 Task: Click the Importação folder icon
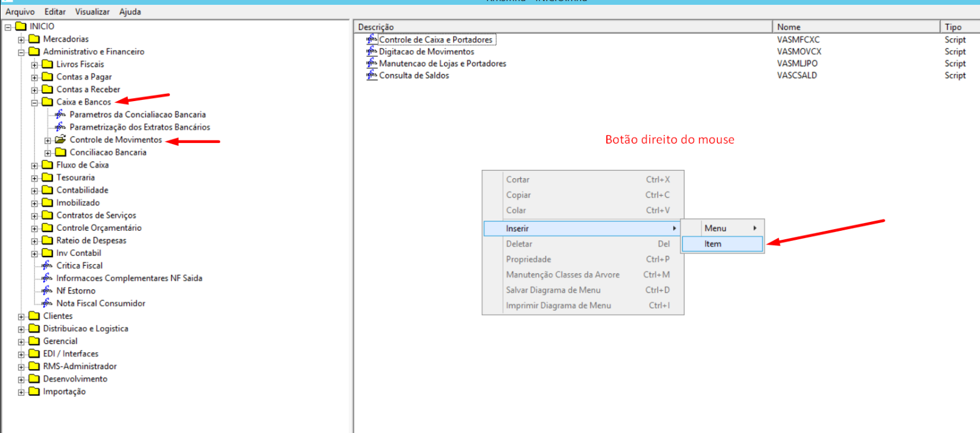point(34,391)
